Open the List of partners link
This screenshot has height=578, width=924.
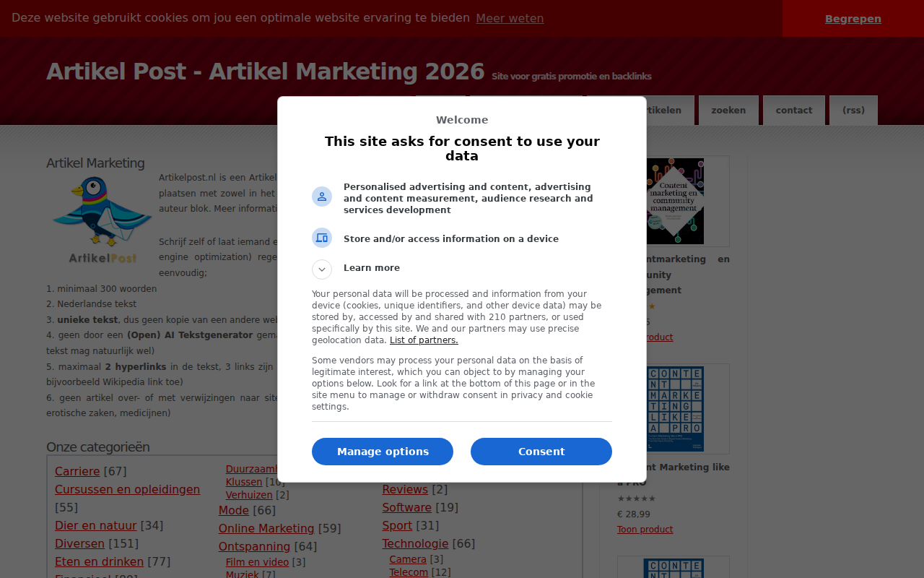424,340
